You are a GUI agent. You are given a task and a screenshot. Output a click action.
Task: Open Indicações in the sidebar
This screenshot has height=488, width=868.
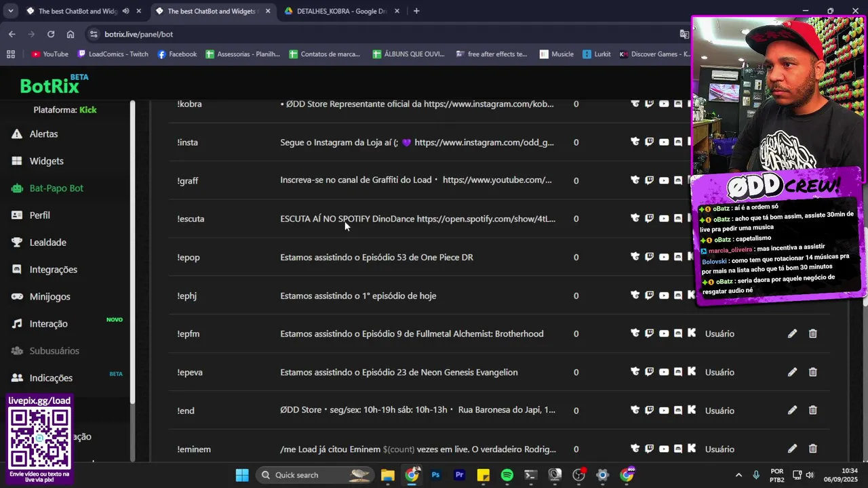[x=51, y=378]
